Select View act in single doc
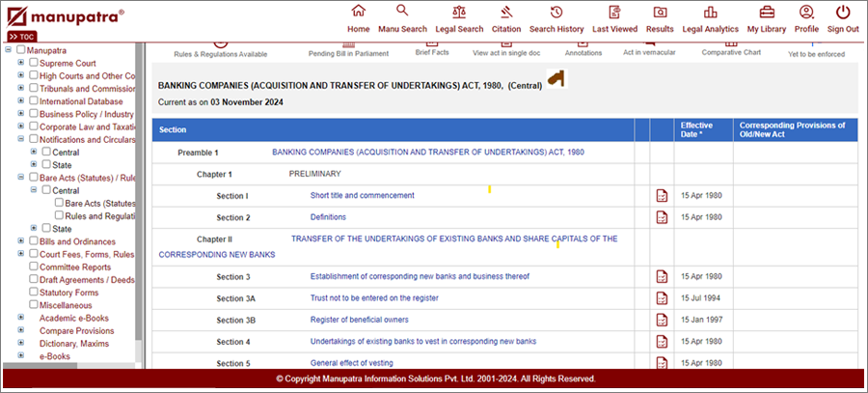This screenshot has height=393, width=868. (506, 53)
